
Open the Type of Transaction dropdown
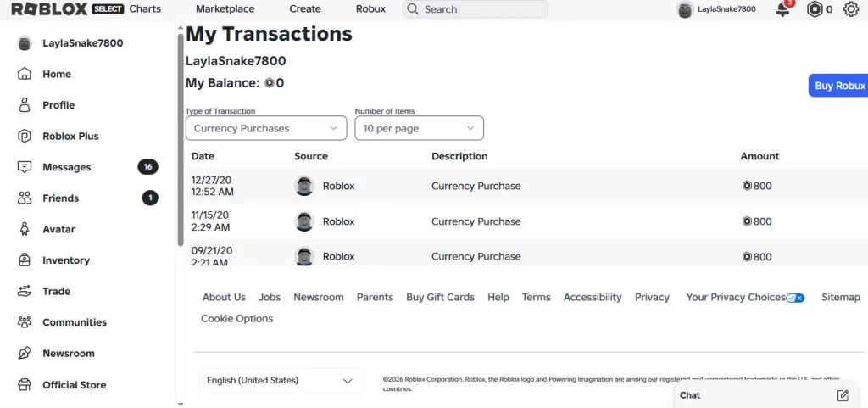(x=266, y=128)
